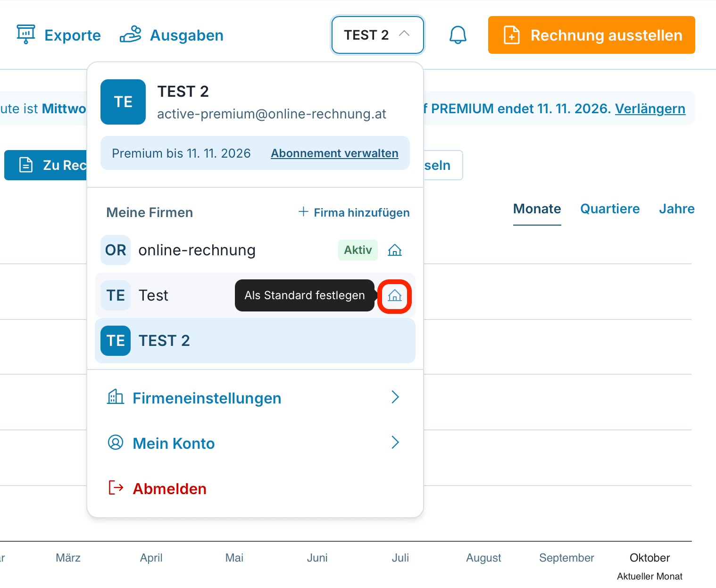Image resolution: width=716 pixels, height=588 pixels.
Task: Click the Verlängern link in the premium banner
Action: click(x=650, y=109)
